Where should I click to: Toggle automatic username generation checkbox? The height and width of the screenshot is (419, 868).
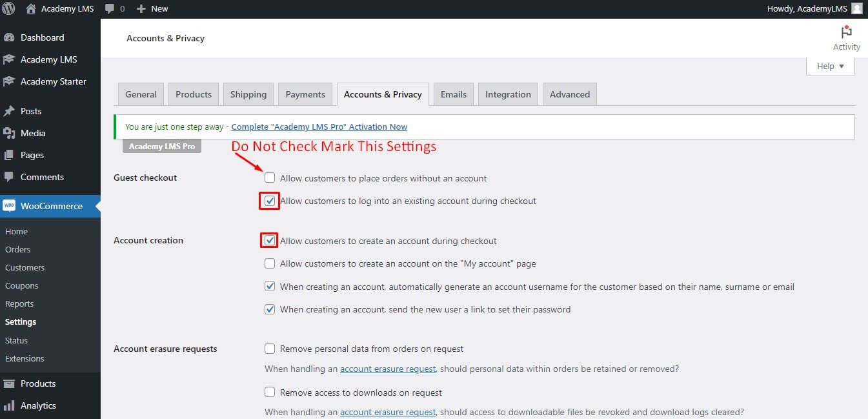[270, 287]
